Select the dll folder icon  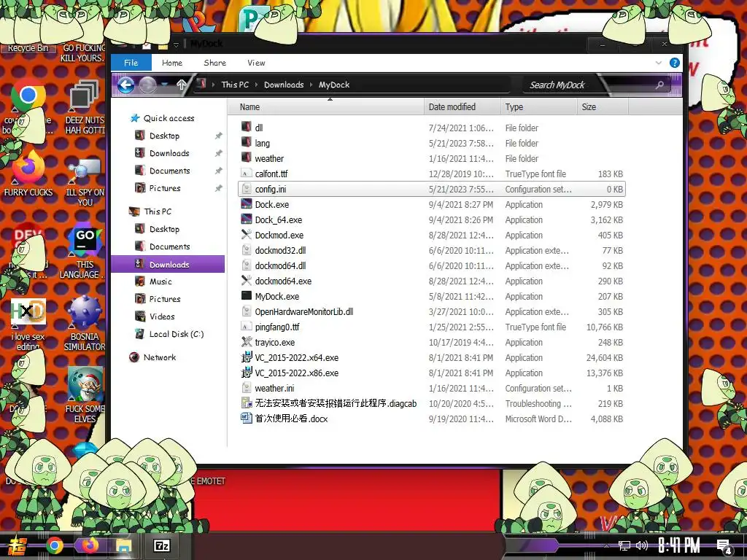[247, 127]
